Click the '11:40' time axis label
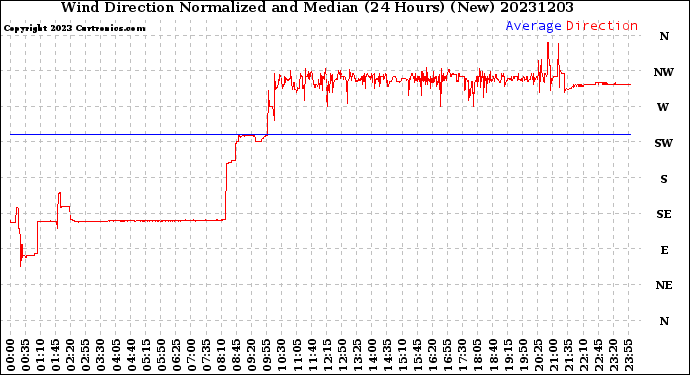Screen dimensions: 690x375 tap(312, 355)
